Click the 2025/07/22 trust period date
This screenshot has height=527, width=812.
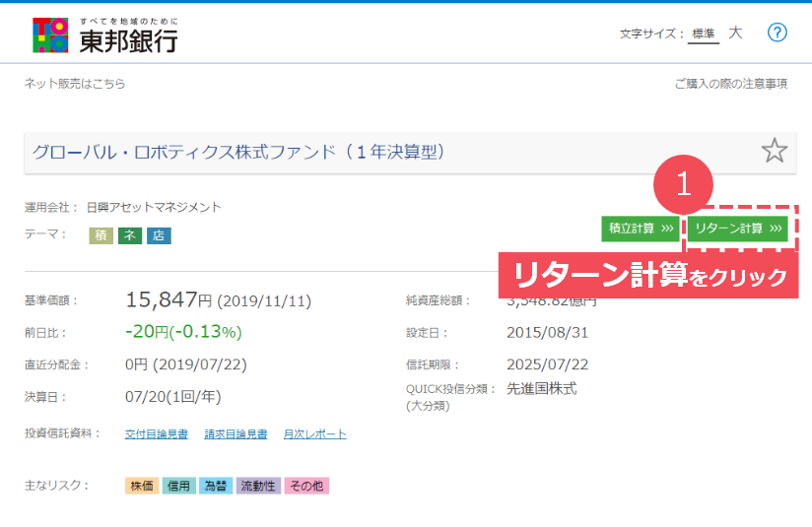547,364
